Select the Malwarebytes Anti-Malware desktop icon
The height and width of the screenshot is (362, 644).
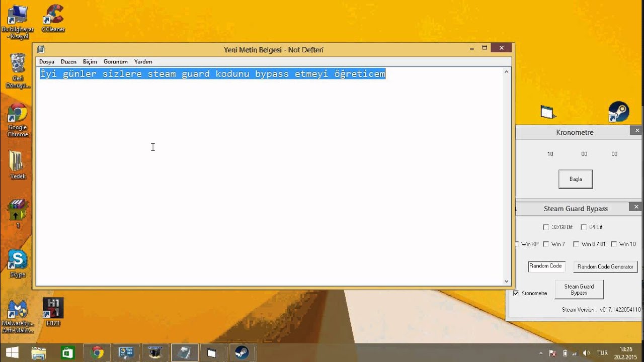[x=18, y=316]
